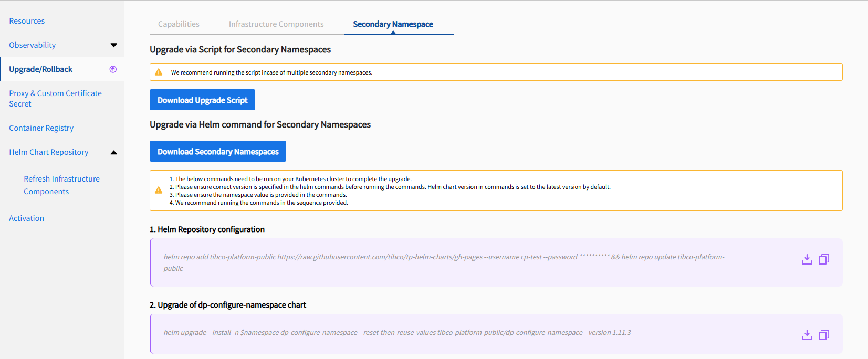Open Resources in the sidebar
This screenshot has width=868, height=359.
coord(27,21)
